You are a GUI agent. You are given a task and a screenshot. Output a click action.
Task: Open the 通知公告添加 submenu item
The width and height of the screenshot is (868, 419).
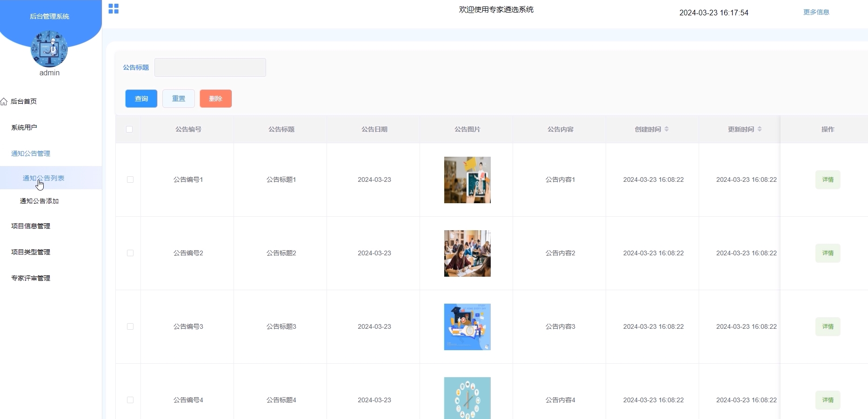coord(39,201)
